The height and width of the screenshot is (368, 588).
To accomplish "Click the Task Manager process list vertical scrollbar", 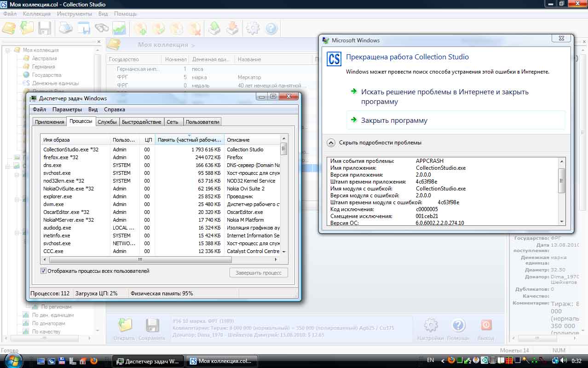I will click(284, 195).
